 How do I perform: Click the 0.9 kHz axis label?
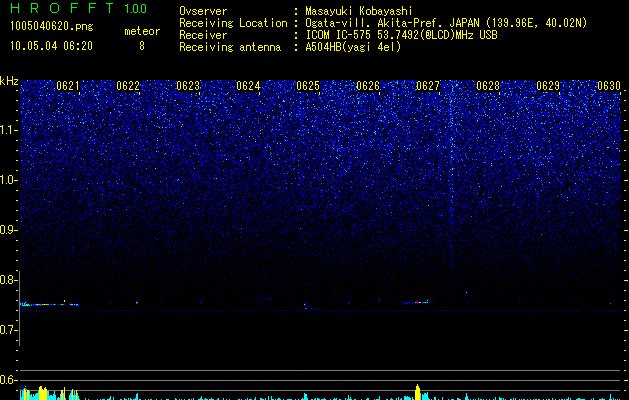click(8, 230)
